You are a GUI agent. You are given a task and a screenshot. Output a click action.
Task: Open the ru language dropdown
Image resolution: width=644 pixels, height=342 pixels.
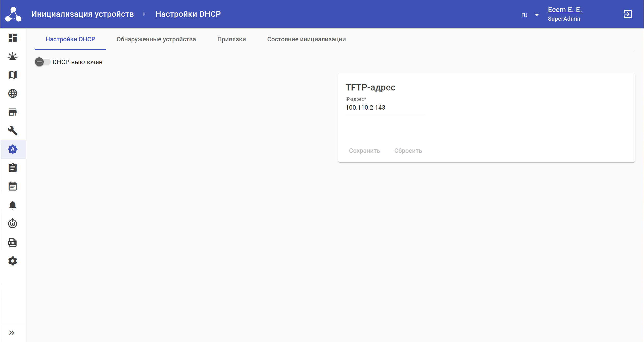click(x=530, y=15)
